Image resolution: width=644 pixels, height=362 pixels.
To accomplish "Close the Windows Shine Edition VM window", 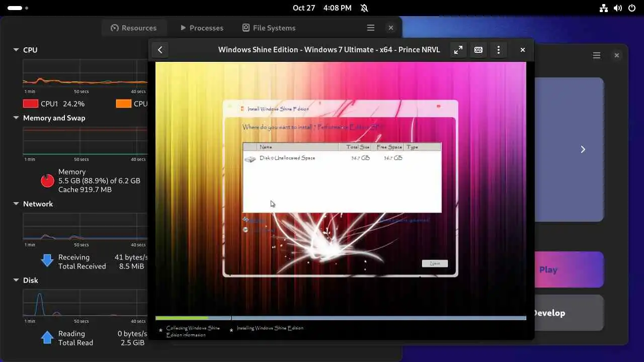I will click(523, 50).
